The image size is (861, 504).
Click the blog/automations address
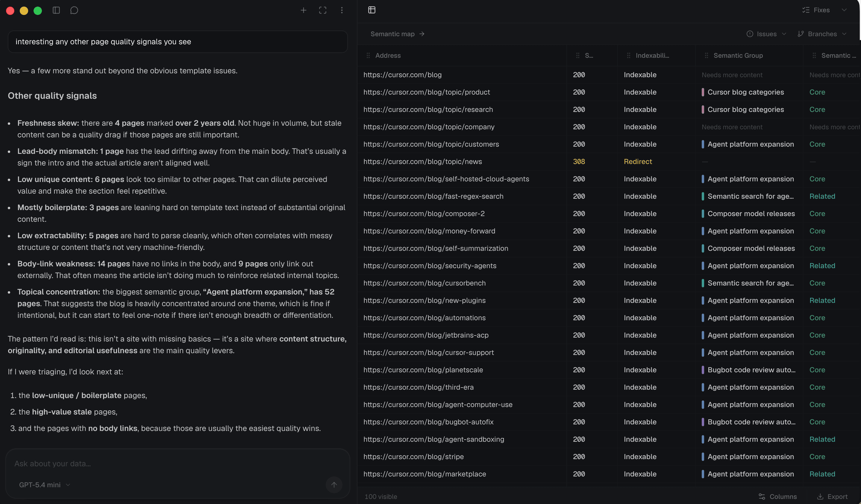click(x=424, y=318)
